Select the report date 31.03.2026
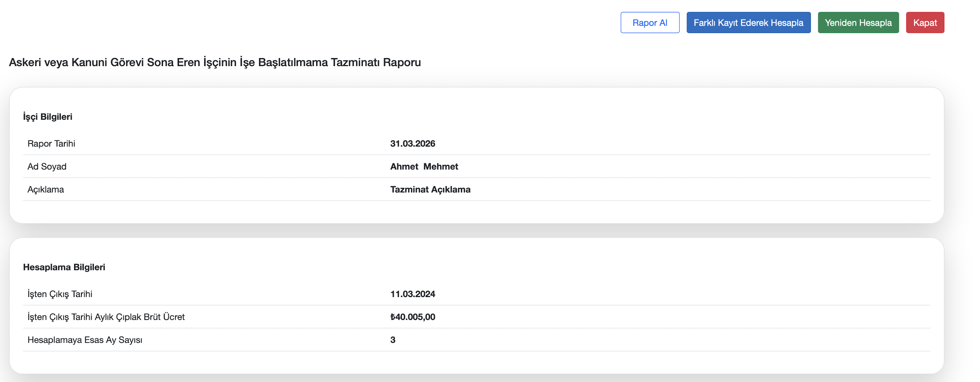980x382 pixels. (412, 144)
